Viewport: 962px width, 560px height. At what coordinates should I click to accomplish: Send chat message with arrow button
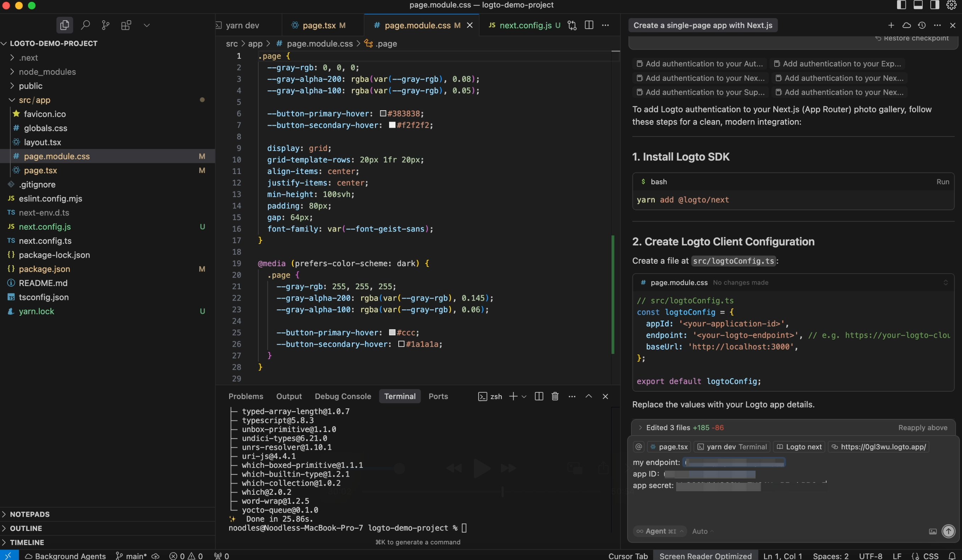pyautogui.click(x=948, y=531)
